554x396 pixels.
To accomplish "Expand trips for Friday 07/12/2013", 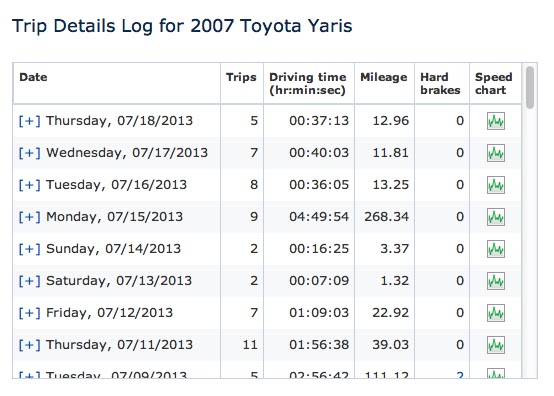I will click(x=30, y=313).
